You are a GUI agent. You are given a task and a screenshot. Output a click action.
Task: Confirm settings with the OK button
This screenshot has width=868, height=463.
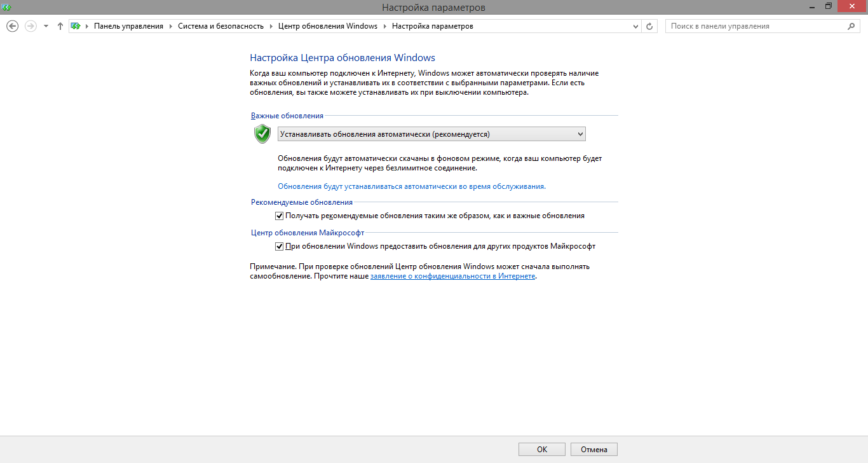[x=542, y=450]
